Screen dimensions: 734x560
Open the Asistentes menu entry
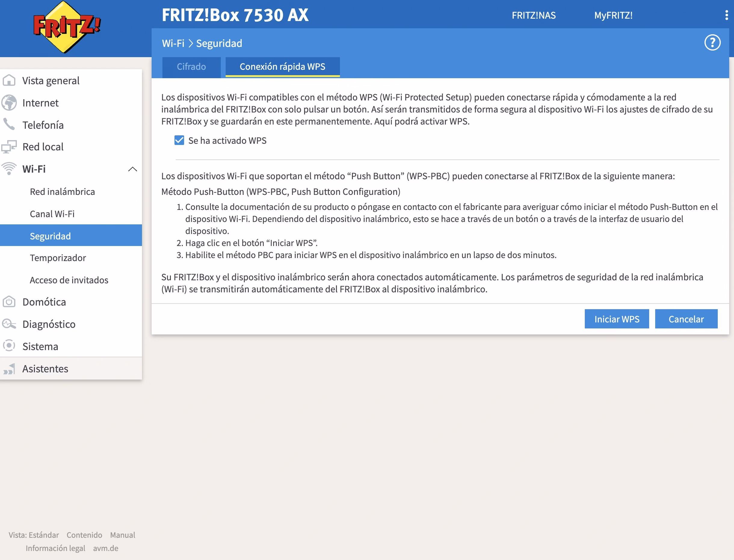pos(45,369)
